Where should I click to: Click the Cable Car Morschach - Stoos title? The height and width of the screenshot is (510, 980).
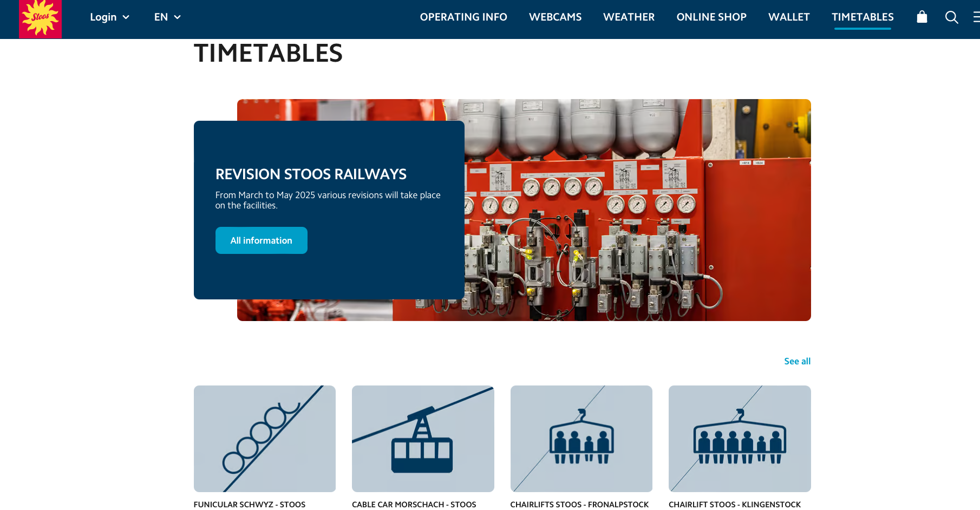[414, 505]
